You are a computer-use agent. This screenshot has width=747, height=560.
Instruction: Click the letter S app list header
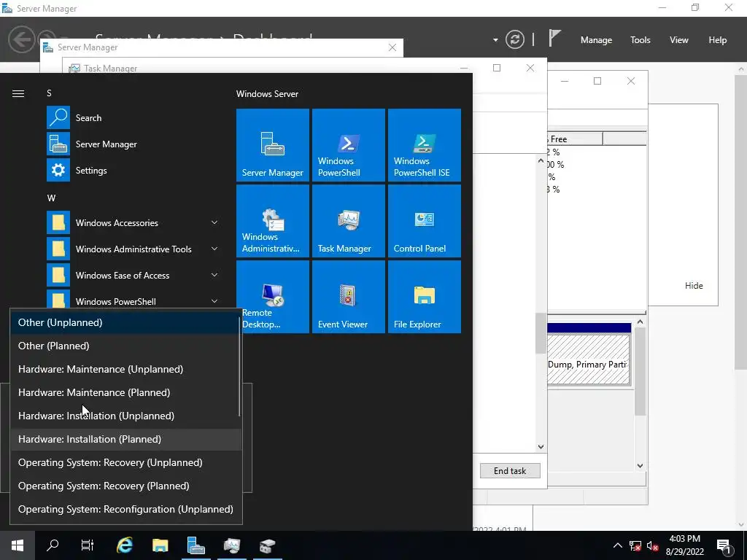pos(49,93)
